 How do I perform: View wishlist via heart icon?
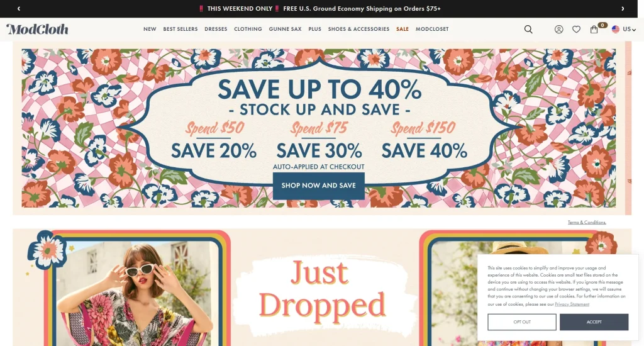[x=576, y=29]
